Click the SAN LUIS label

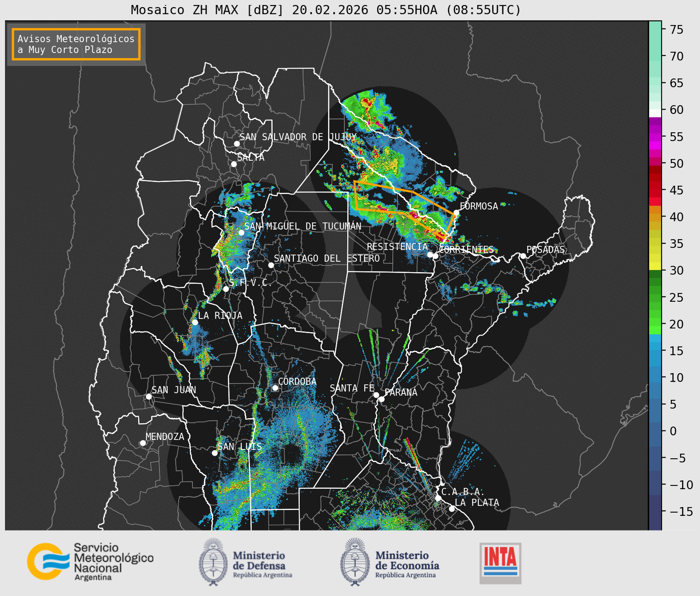point(240,447)
